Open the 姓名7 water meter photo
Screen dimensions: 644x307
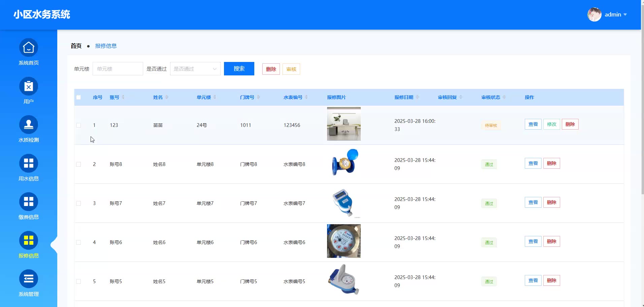point(344,202)
